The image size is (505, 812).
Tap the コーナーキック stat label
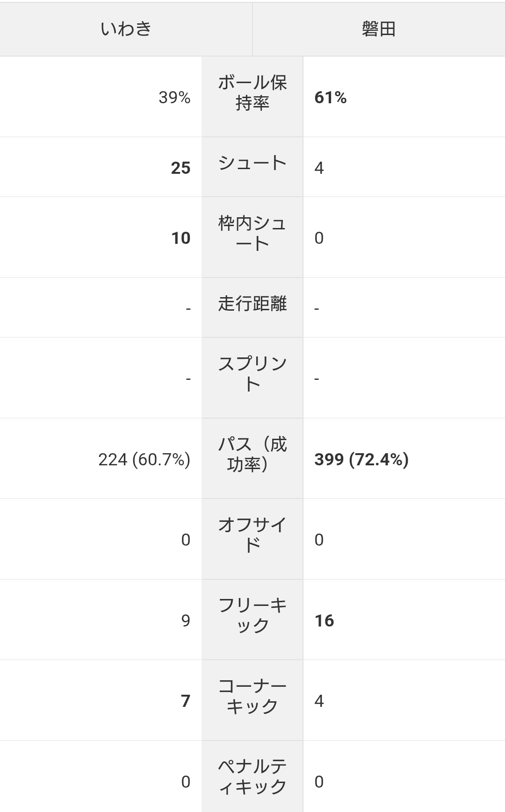click(x=252, y=696)
